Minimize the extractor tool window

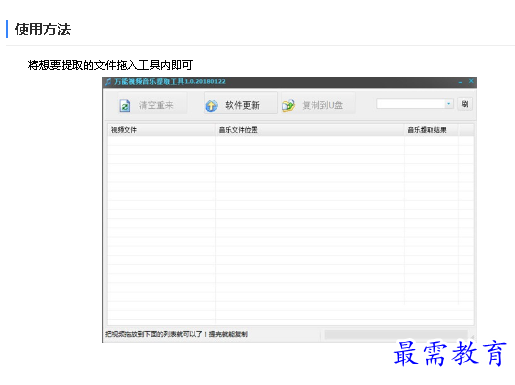click(460, 82)
